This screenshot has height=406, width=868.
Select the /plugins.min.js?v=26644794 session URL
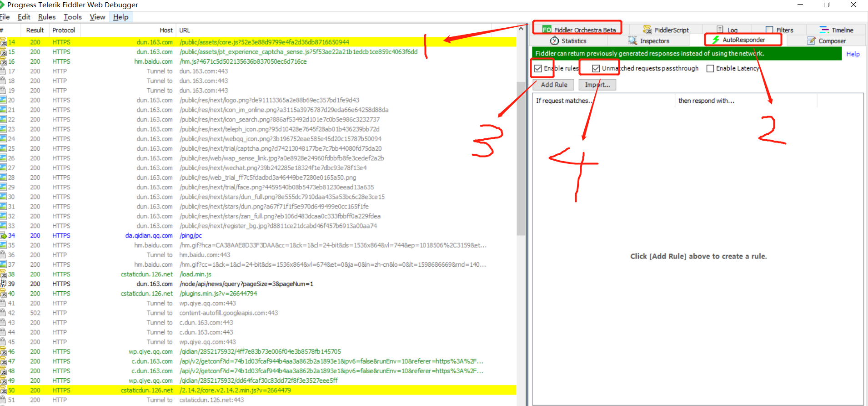(218, 294)
